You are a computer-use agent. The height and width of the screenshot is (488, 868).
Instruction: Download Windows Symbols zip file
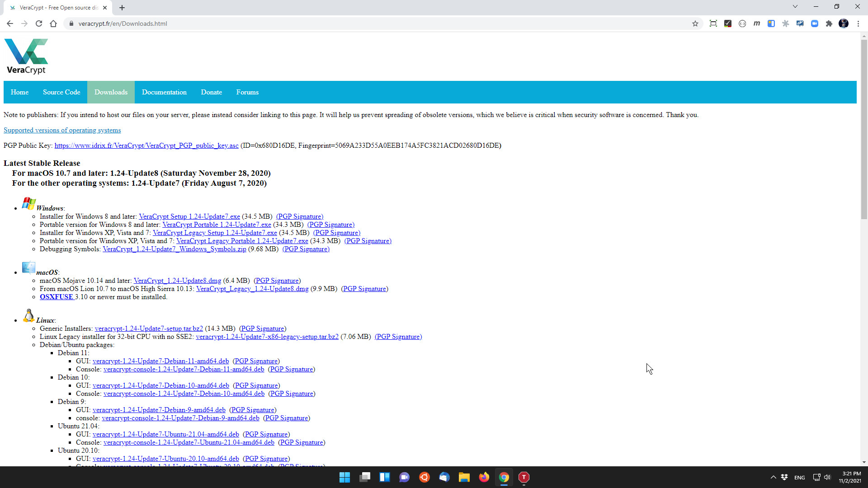pos(175,249)
